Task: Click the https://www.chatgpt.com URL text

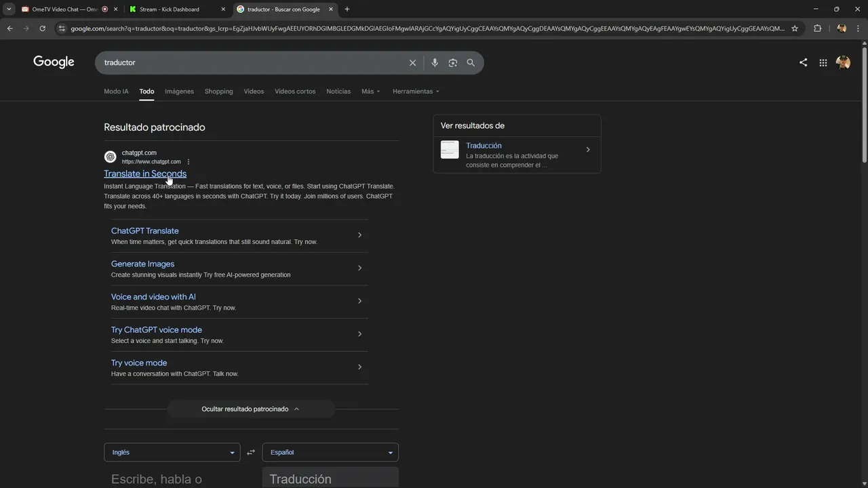Action: 151,162
